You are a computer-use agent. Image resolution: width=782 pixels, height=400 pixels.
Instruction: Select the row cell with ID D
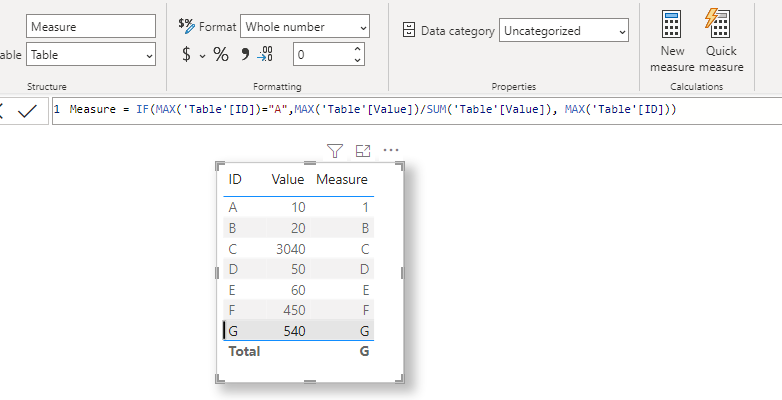pyautogui.click(x=233, y=269)
